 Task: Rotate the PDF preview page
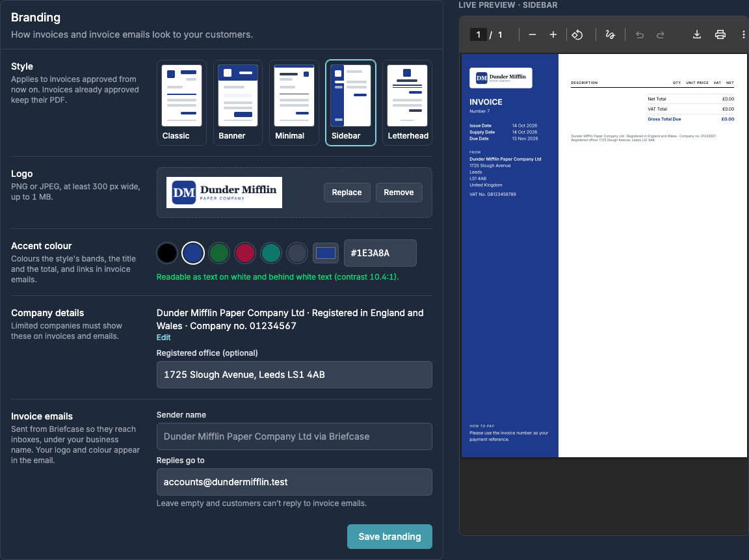coord(577,34)
